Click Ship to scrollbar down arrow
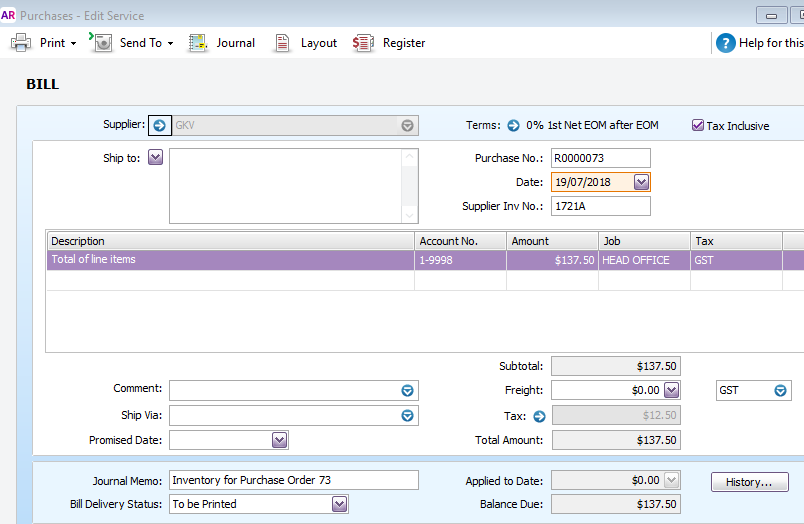 click(409, 215)
